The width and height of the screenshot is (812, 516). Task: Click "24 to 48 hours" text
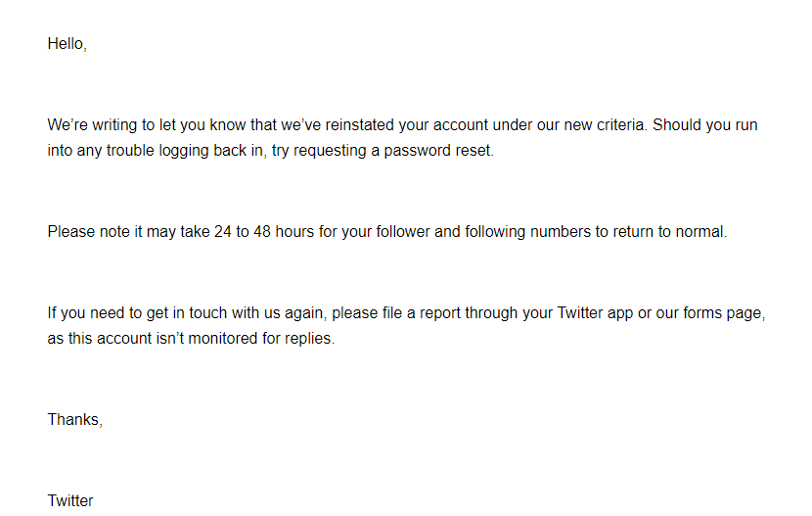click(264, 232)
